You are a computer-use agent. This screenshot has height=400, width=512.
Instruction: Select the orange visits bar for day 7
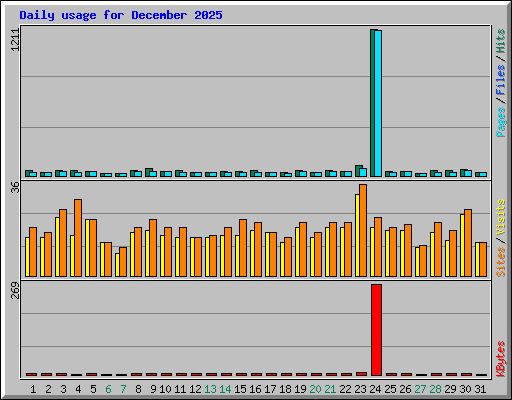(123, 262)
